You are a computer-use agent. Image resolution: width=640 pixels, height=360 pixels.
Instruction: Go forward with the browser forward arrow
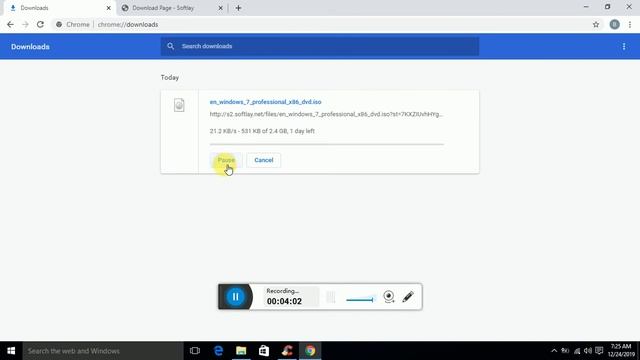pyautogui.click(x=25, y=24)
